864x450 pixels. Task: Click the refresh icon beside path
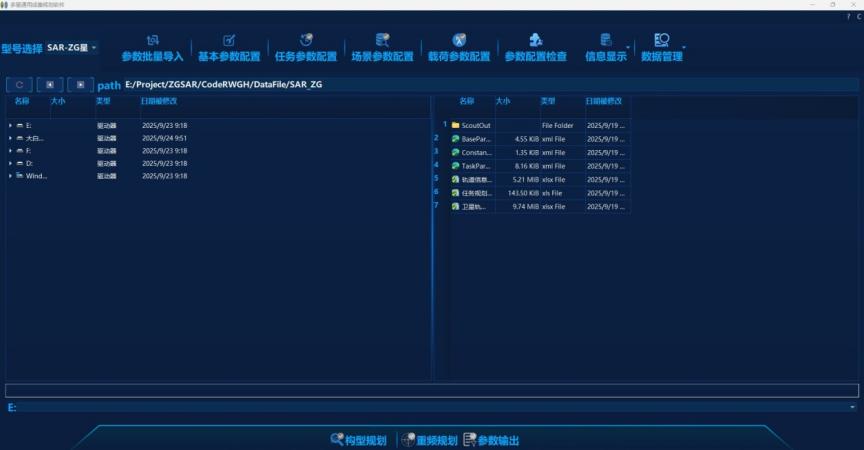(x=19, y=85)
